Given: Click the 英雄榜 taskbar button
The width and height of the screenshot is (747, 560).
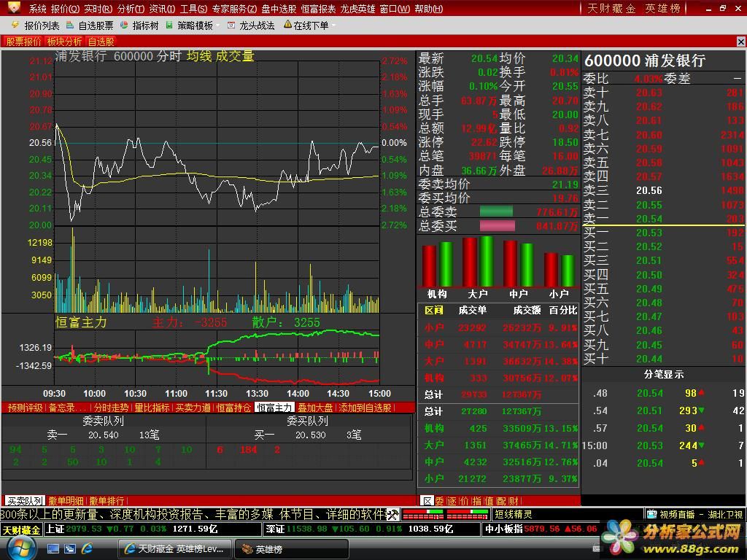Looking at the screenshot, I should tap(291, 549).
